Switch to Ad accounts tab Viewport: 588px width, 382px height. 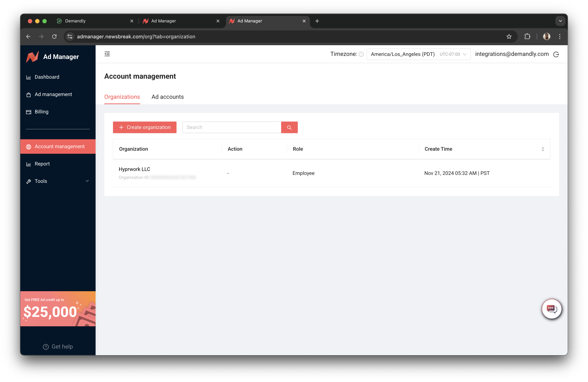point(167,97)
